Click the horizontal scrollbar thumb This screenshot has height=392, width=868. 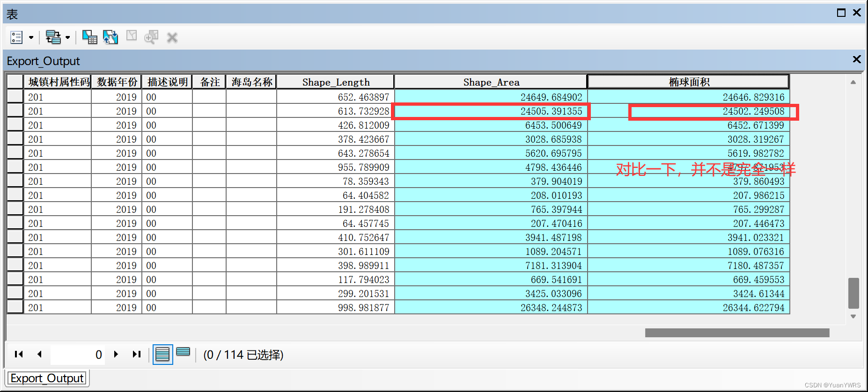point(737,333)
